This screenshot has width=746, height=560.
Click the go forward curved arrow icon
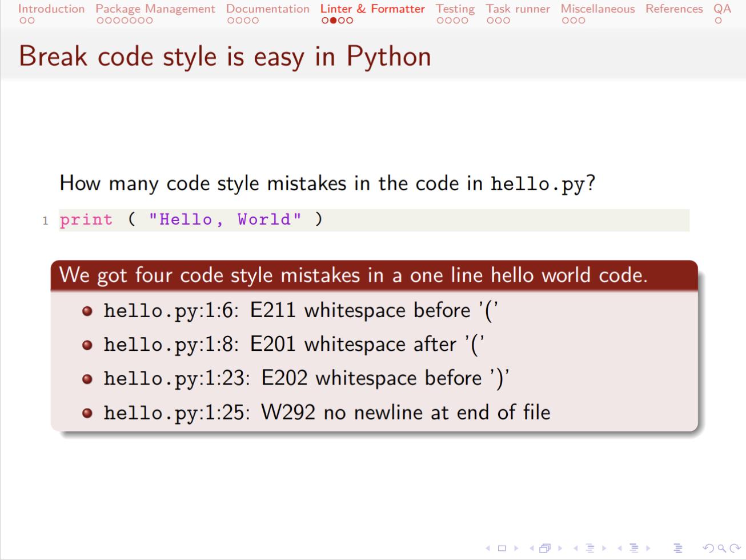[x=735, y=549]
